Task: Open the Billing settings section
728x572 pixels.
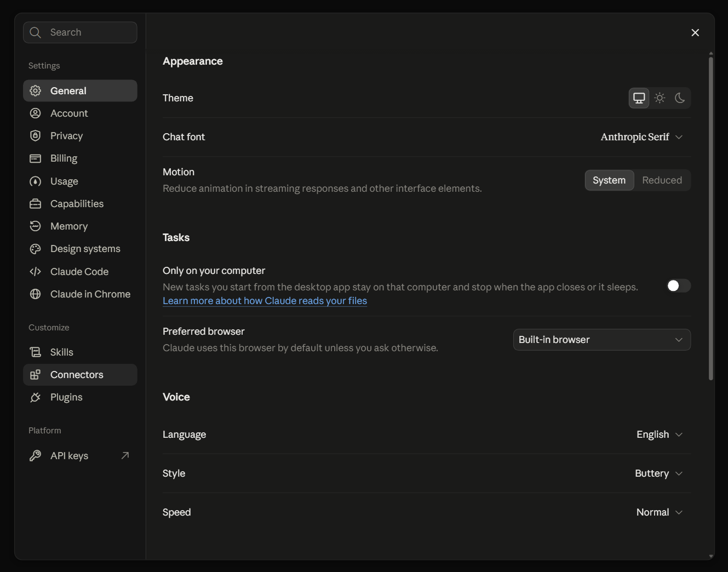Action: click(x=80, y=158)
